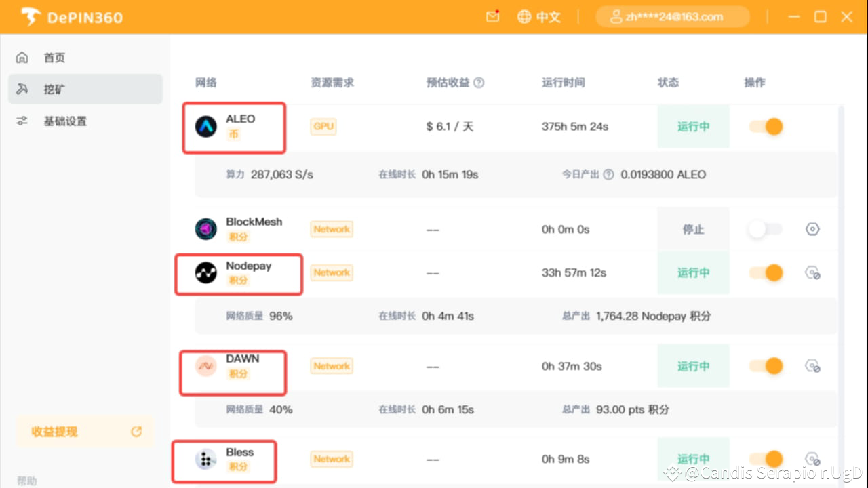
Task: Click the DAWN network logo
Action: 205,366
